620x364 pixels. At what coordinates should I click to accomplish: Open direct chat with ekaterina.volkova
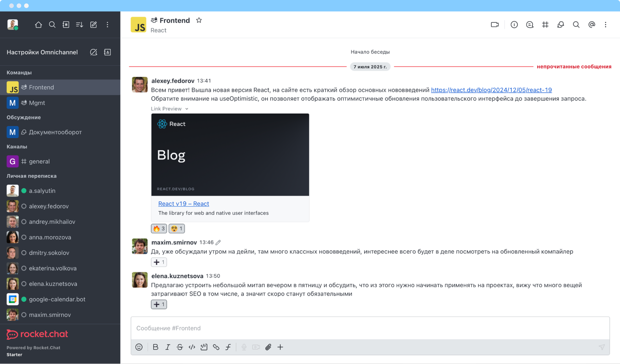[x=60, y=268]
